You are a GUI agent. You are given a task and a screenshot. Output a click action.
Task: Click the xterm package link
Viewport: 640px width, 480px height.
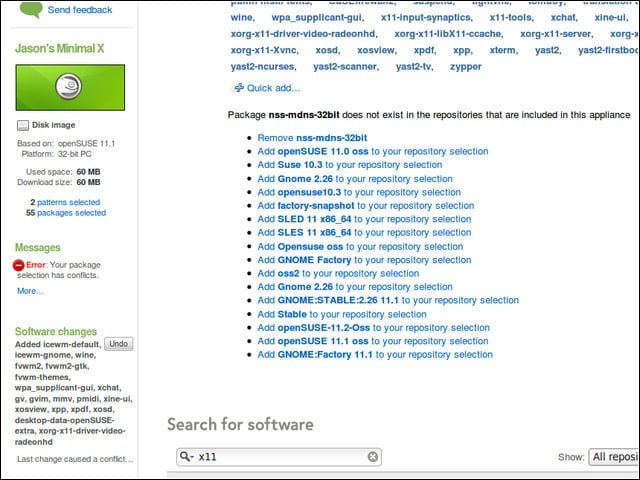[x=504, y=51]
